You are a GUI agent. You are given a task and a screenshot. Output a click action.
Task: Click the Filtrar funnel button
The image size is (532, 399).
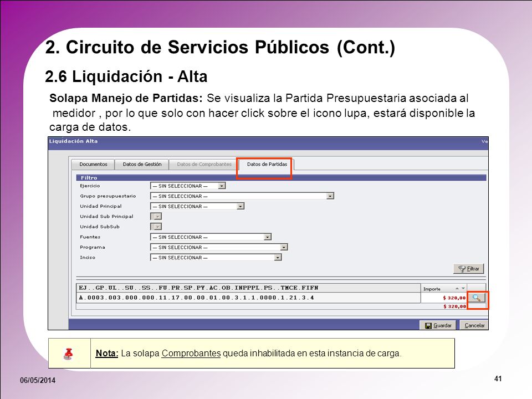point(469,269)
